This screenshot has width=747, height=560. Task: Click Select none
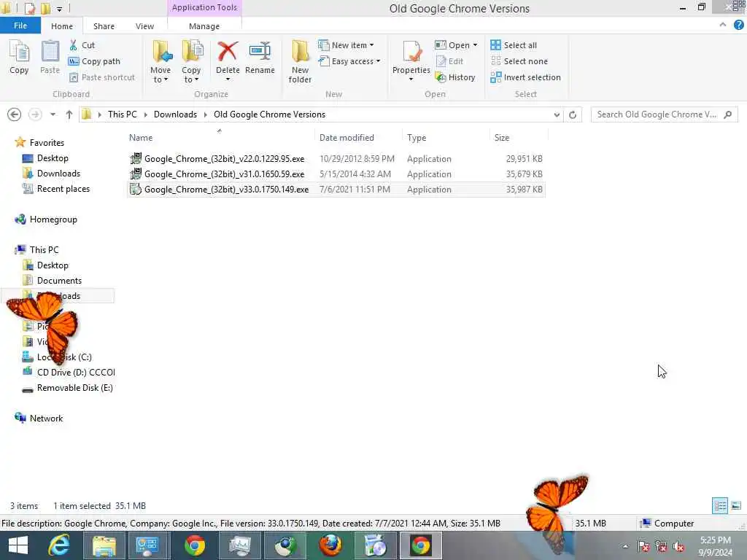click(519, 61)
